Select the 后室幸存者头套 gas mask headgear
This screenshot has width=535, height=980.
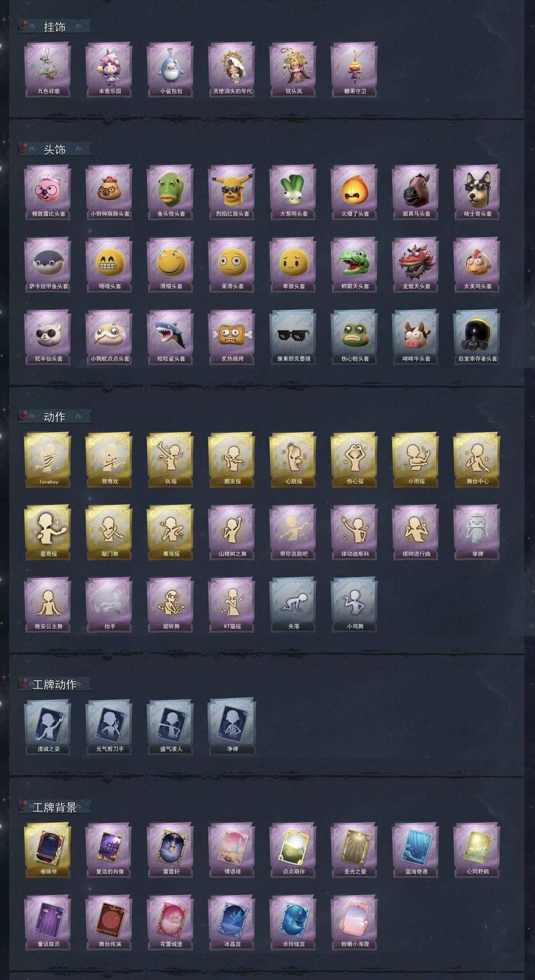(x=477, y=337)
